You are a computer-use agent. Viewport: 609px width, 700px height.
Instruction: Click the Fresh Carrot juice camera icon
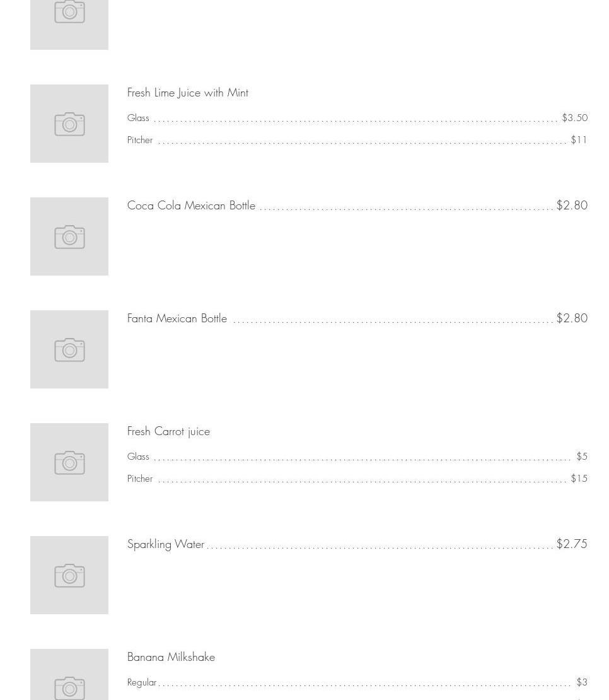tap(69, 462)
